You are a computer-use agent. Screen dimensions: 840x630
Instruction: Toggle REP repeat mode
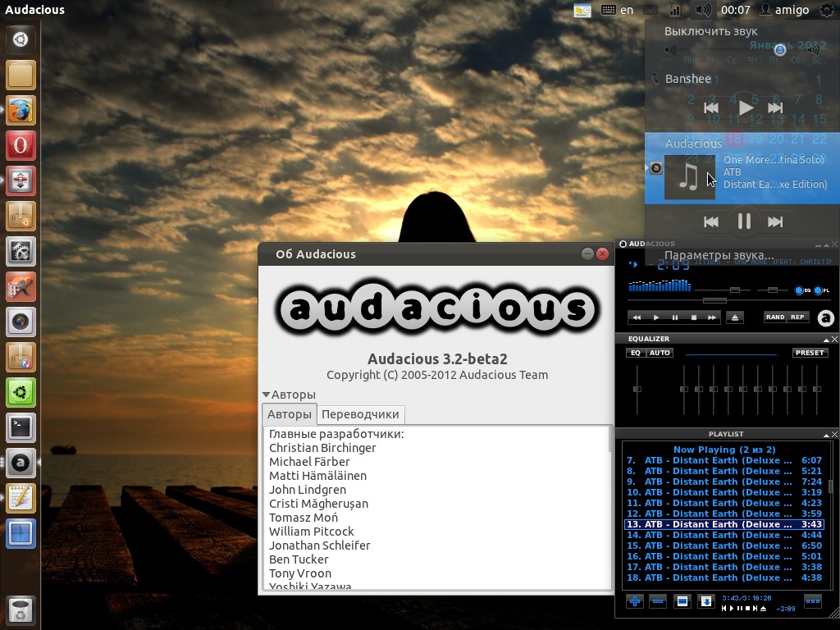point(797,317)
